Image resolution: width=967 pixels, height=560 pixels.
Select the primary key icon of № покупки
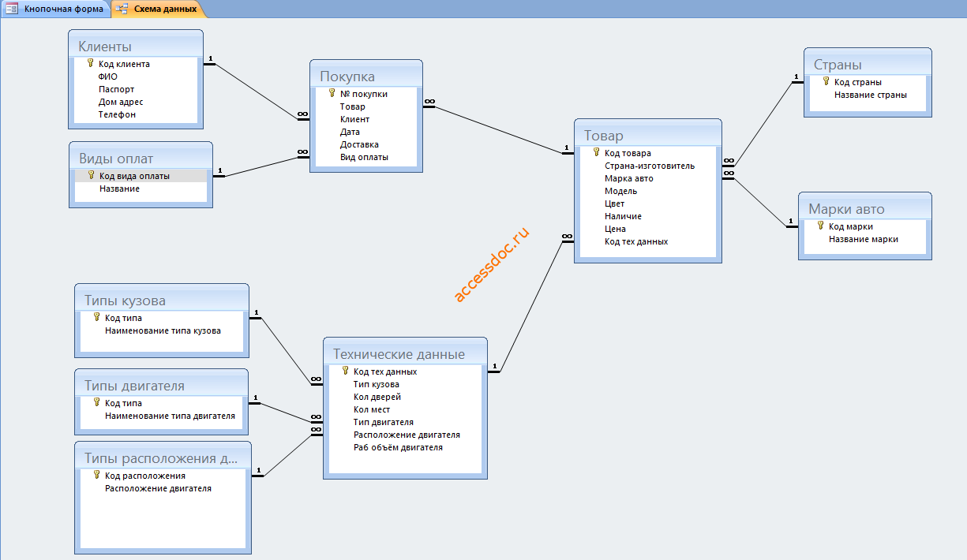tap(332, 93)
